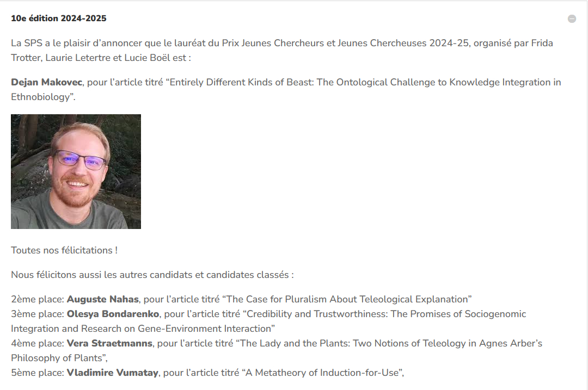Click the name Vladimire Vumatay
The width and height of the screenshot is (588, 390).
coord(112,373)
